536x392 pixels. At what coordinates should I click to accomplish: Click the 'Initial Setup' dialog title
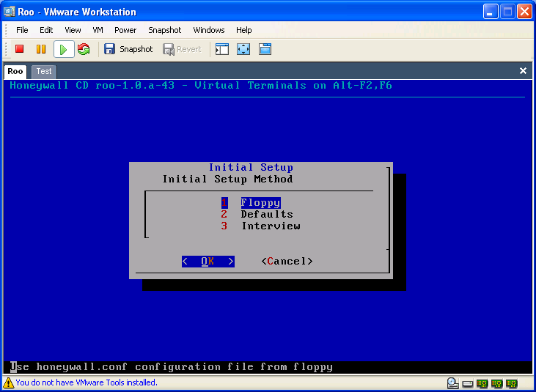(251, 167)
